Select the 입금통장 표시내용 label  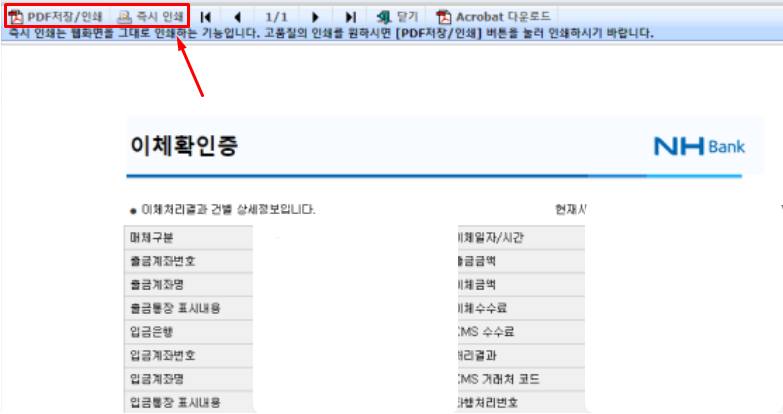tap(175, 403)
